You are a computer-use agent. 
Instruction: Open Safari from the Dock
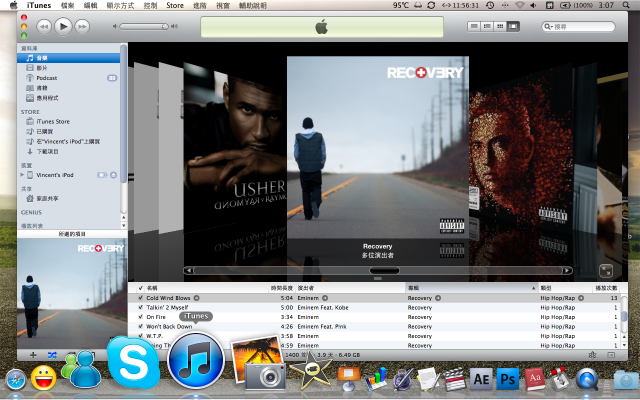pos(16,380)
